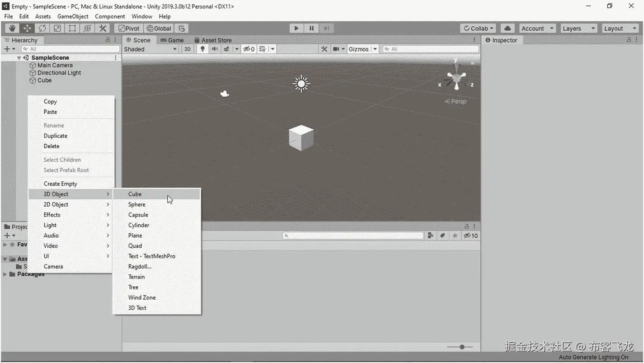Toggle scene grid visibility
Image resolution: width=644 pixels, height=363 pixels.
point(262,49)
